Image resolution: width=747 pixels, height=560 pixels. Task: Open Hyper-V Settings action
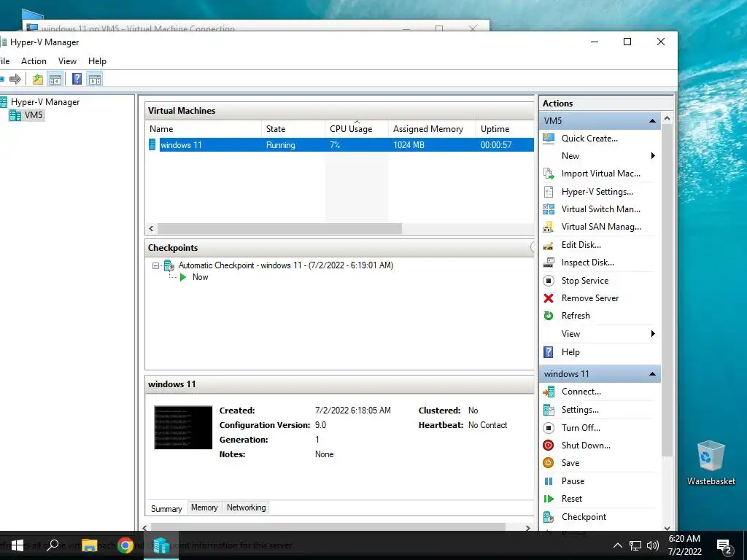(x=597, y=192)
